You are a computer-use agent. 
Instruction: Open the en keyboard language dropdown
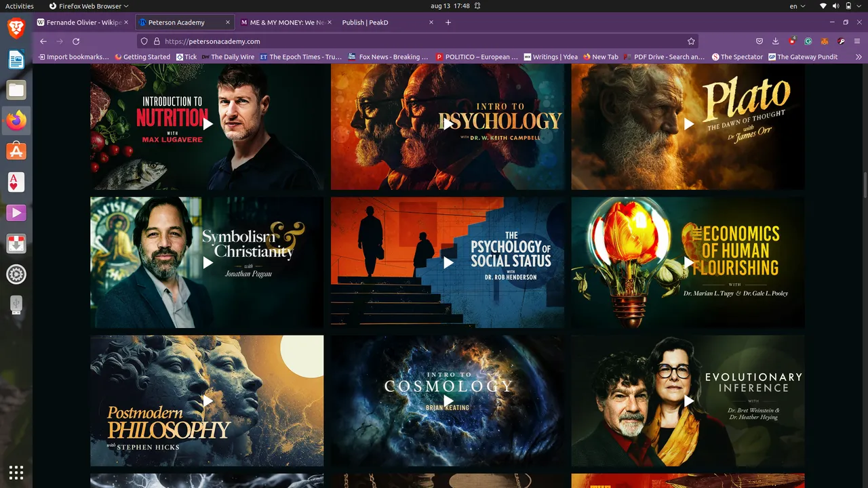[x=797, y=6]
